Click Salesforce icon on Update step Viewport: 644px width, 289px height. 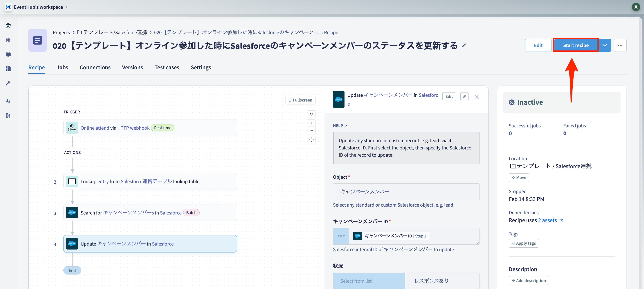coord(72,244)
